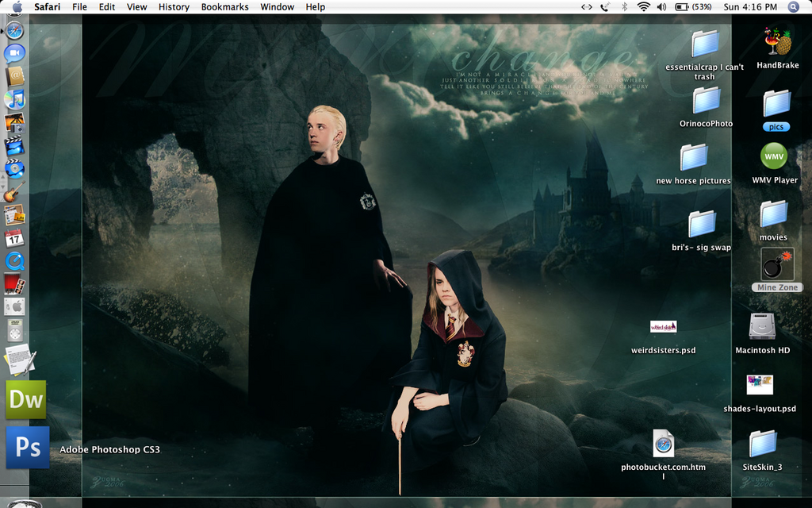Launch Dreamweaver from the dock

coord(26,399)
